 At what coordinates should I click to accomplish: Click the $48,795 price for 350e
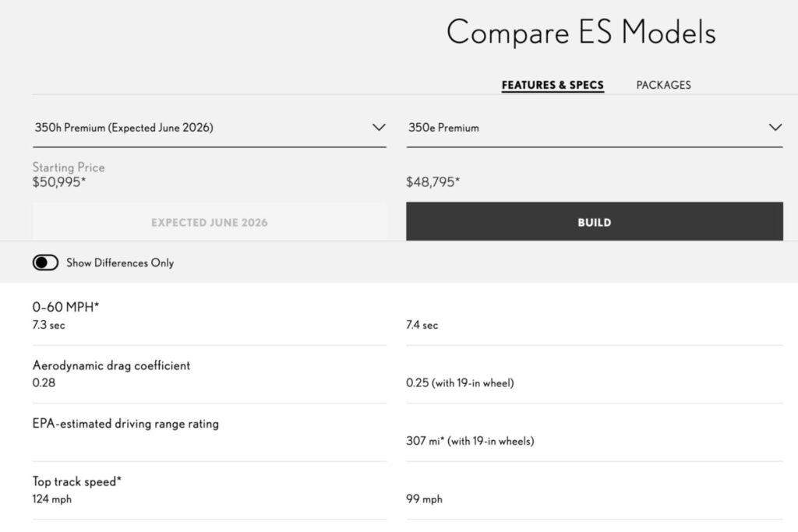tap(433, 181)
